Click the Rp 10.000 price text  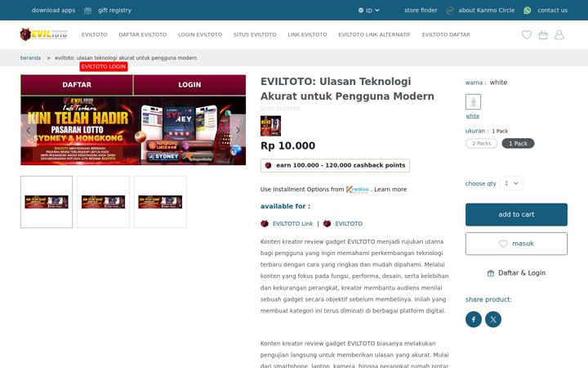click(x=287, y=146)
